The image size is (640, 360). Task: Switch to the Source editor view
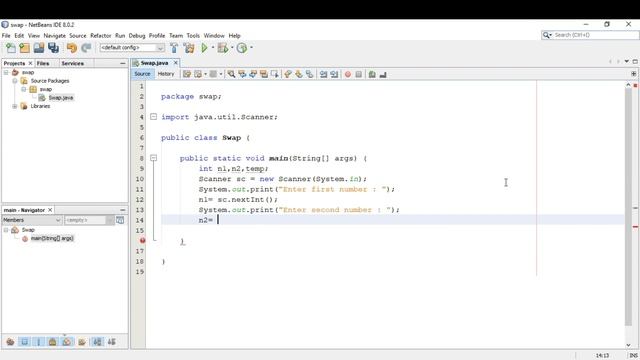click(x=142, y=74)
